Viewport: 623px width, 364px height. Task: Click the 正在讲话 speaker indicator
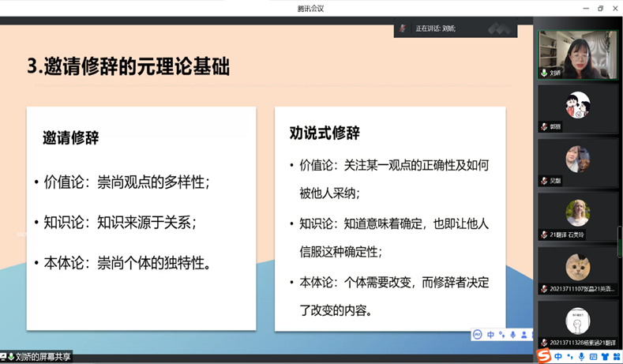click(x=435, y=28)
